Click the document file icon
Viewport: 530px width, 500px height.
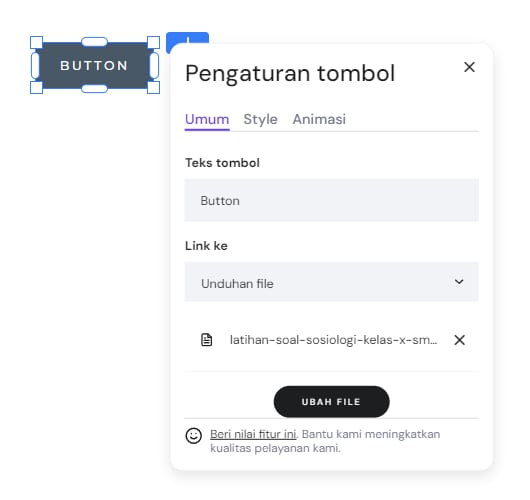click(207, 340)
